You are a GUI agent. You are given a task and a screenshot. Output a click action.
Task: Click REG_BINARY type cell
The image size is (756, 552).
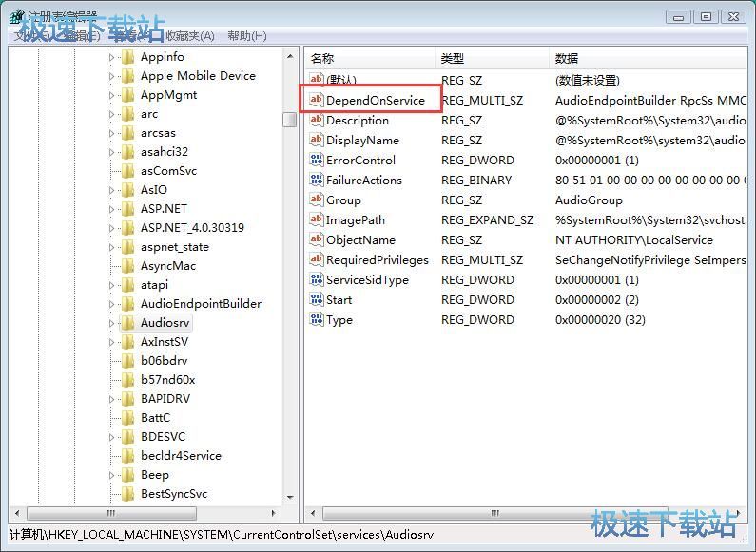click(475, 181)
